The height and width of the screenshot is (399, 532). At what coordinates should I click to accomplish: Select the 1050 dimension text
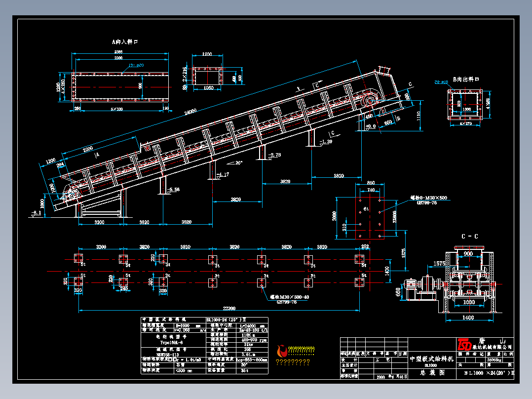coord(208,88)
